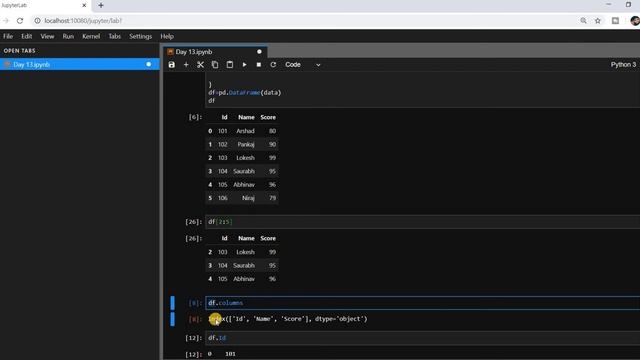Image resolution: width=640 pixels, height=360 pixels.
Task: Close the Day 13.ipynb tab via its unsaved dot
Action: (x=259, y=52)
